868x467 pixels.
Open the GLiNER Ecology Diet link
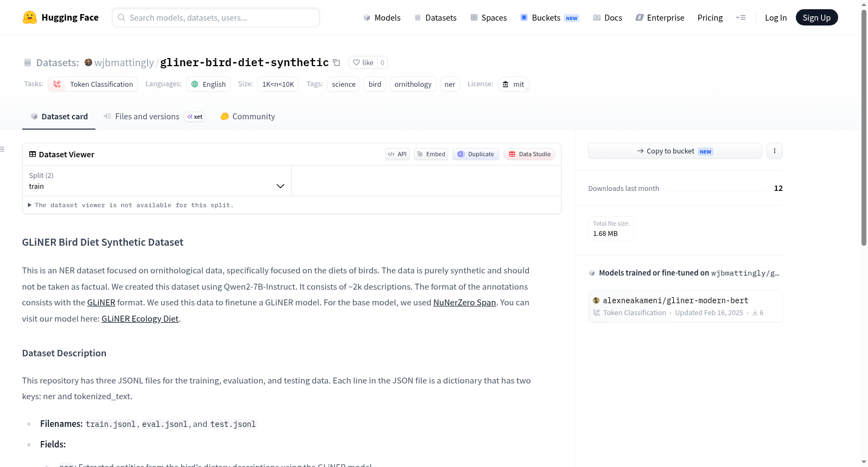point(140,319)
